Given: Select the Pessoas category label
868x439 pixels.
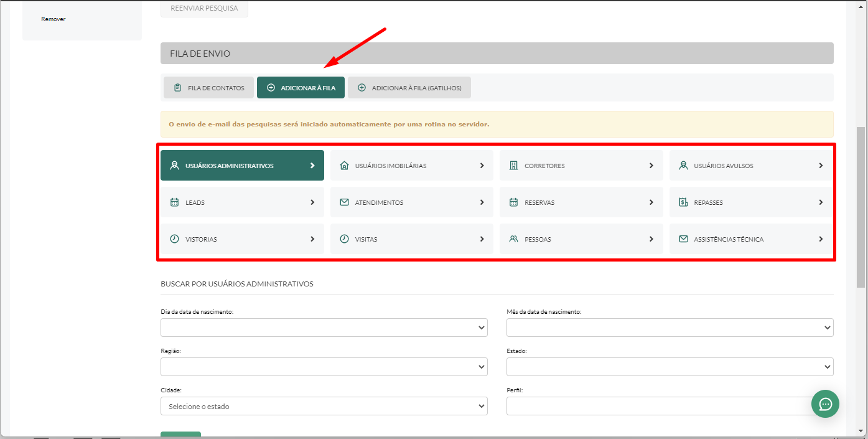Looking at the screenshot, I should coord(538,240).
